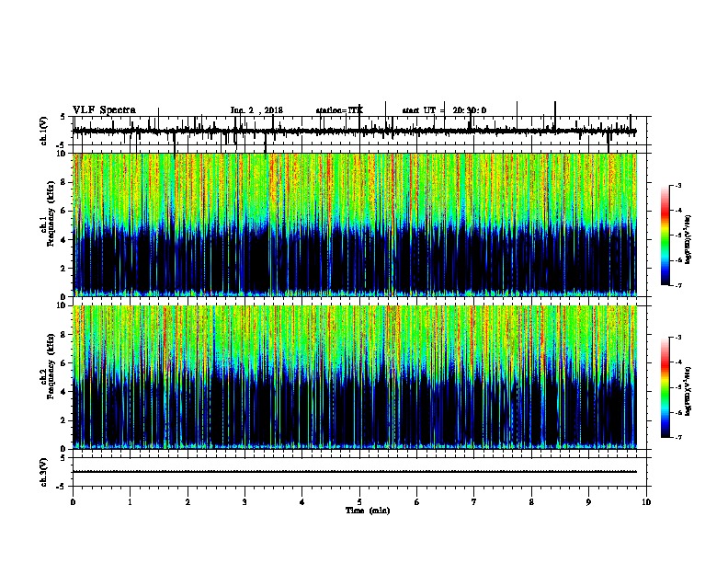
Task: Click the "-7" label on ch.2 color bar
Action: click(678, 437)
